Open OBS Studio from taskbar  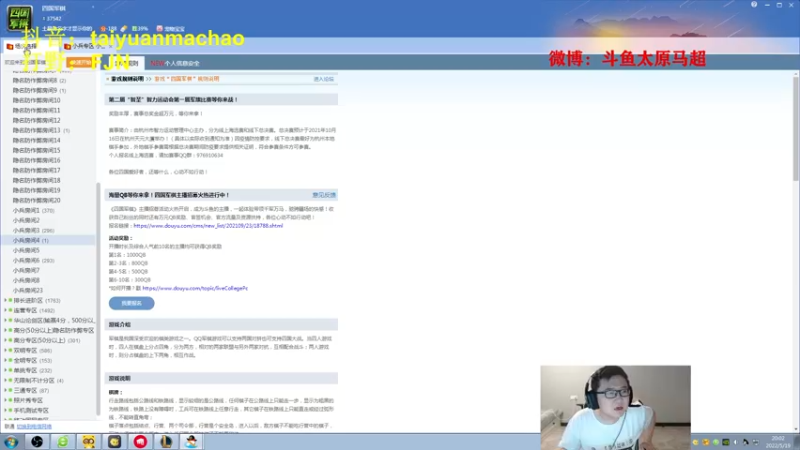tap(37, 442)
